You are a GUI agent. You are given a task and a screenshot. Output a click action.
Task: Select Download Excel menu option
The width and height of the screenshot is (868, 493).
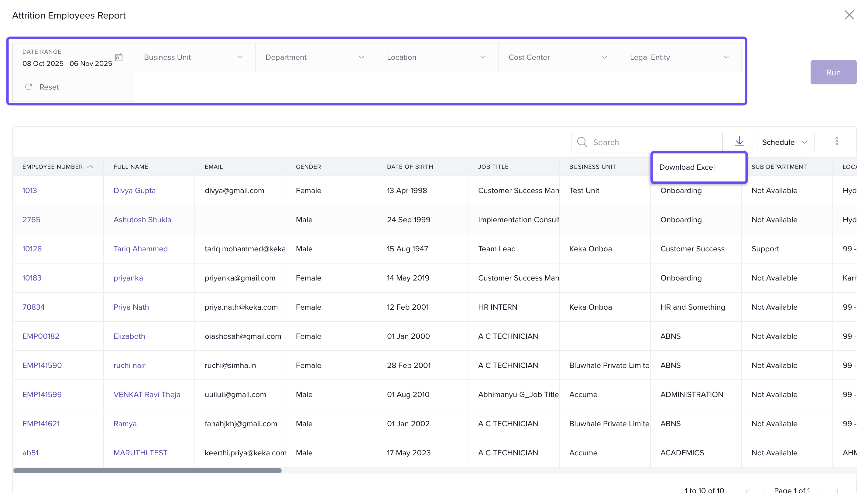[687, 167]
